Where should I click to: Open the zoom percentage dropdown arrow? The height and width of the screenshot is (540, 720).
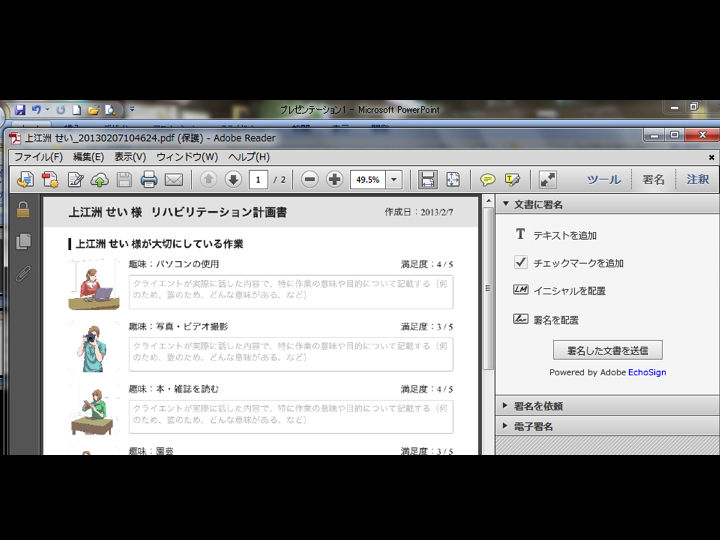[394, 180]
